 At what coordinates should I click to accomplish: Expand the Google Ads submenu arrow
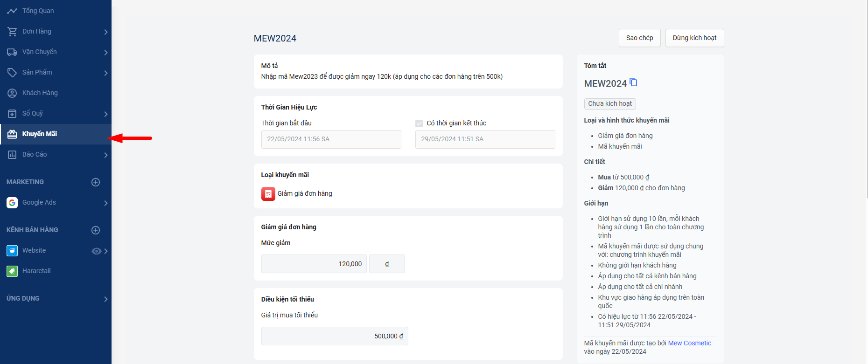pos(106,203)
